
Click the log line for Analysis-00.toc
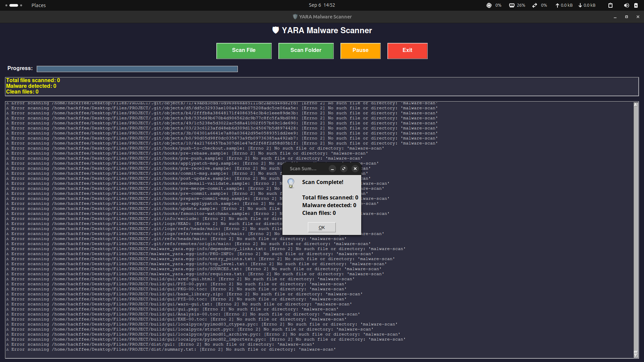pos(183,314)
